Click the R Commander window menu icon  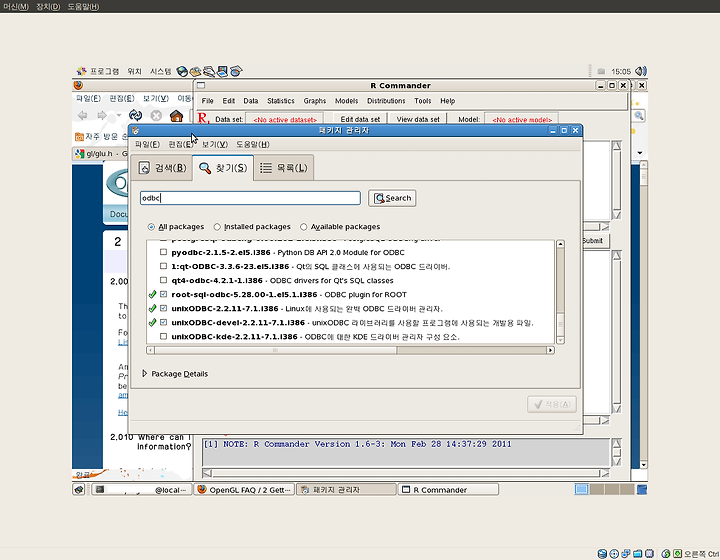[201, 85]
